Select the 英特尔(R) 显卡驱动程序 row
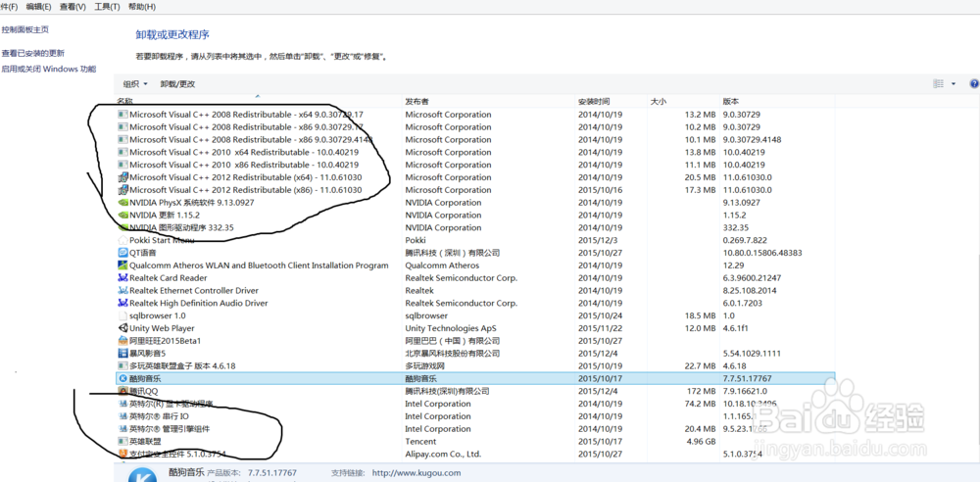The image size is (980, 482). click(x=475, y=404)
